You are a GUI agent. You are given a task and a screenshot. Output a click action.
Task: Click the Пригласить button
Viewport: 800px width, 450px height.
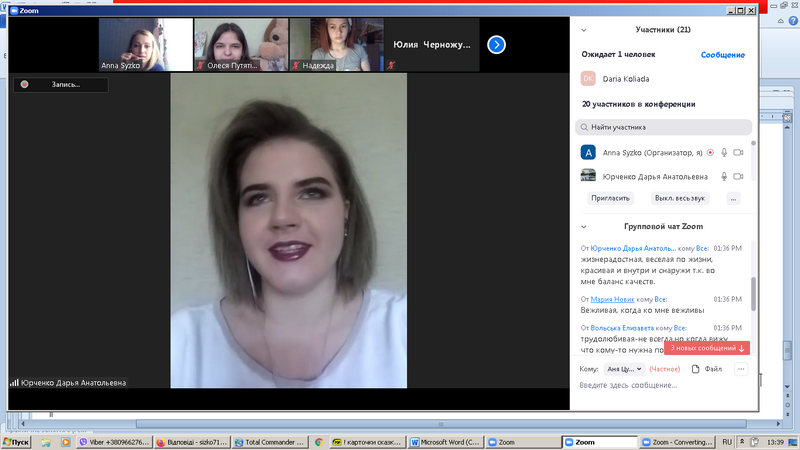point(609,198)
